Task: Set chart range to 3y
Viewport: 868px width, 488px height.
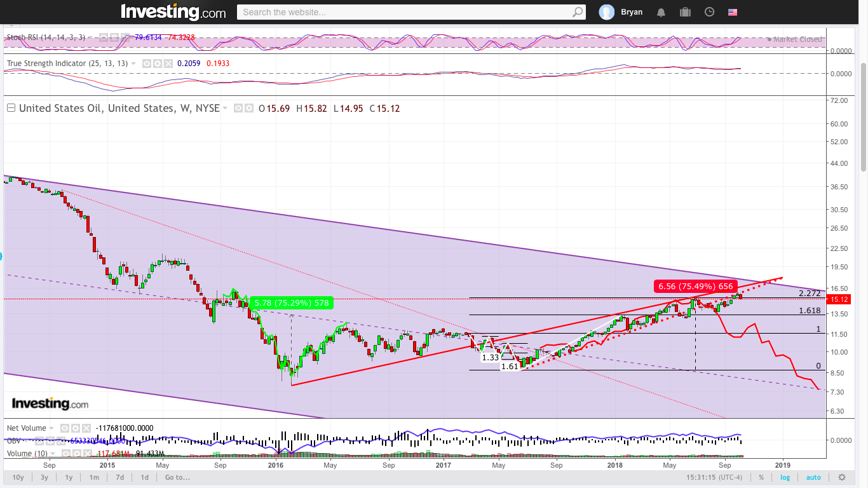Action: tap(44, 477)
